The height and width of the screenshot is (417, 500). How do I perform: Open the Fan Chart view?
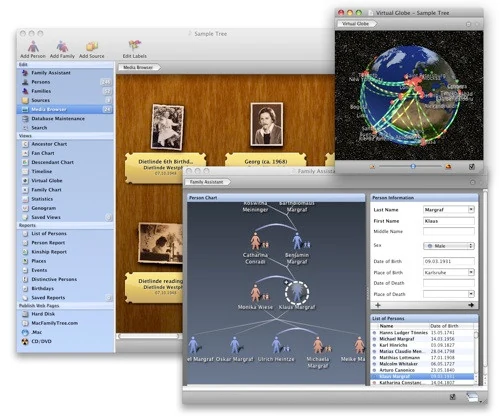tap(65, 153)
